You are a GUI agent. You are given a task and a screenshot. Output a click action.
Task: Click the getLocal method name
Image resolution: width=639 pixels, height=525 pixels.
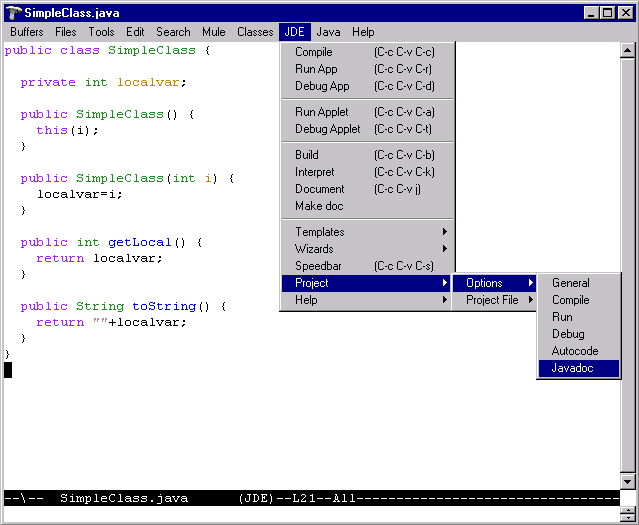click(139, 243)
